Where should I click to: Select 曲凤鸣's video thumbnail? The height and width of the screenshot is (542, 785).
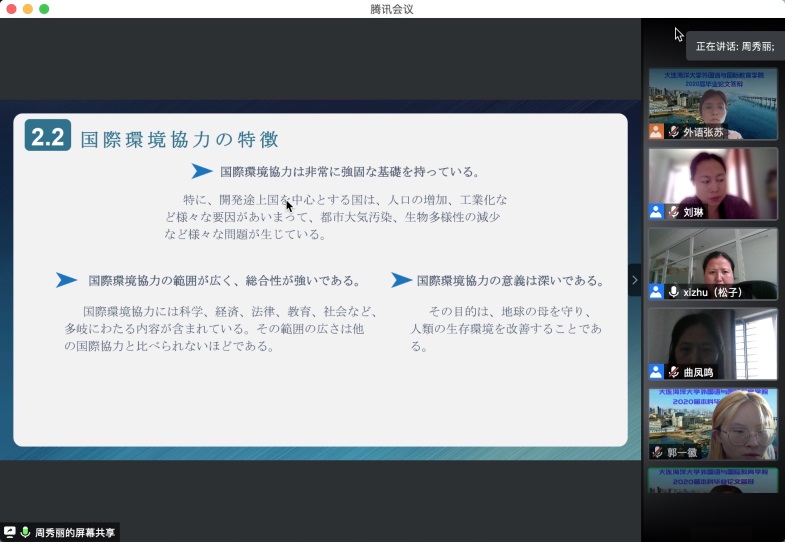tap(712, 338)
